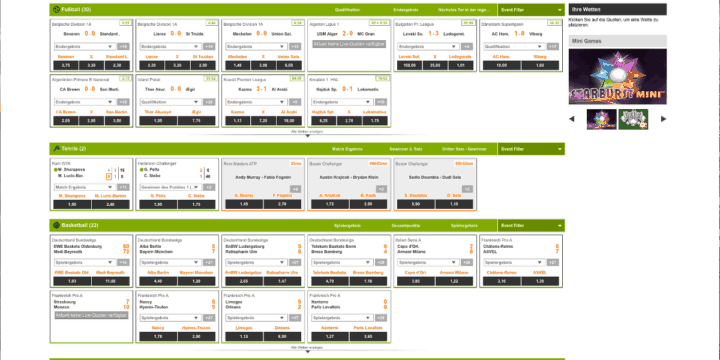This screenshot has height=360, width=720.
Task: Select Gesamtpunkte tab in Basketball header
Action: coord(405,225)
